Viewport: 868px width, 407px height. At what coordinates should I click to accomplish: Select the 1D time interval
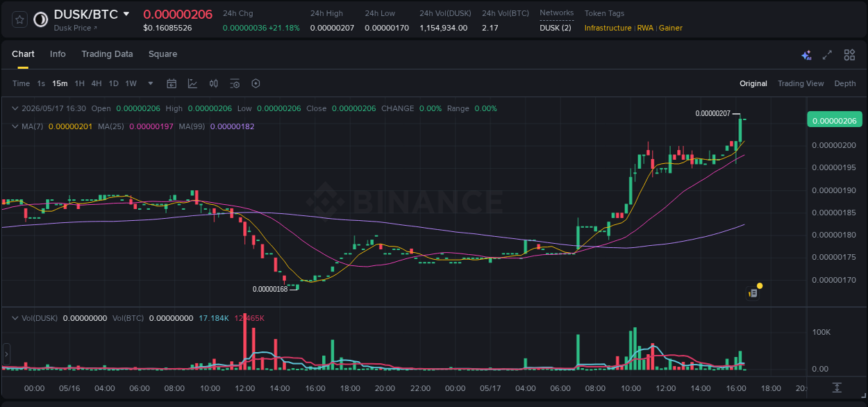(x=113, y=83)
